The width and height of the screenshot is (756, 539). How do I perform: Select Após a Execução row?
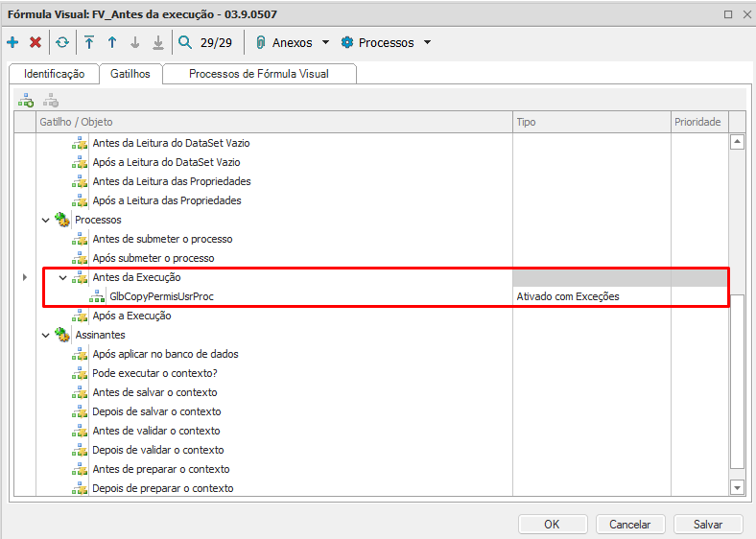pos(383,316)
